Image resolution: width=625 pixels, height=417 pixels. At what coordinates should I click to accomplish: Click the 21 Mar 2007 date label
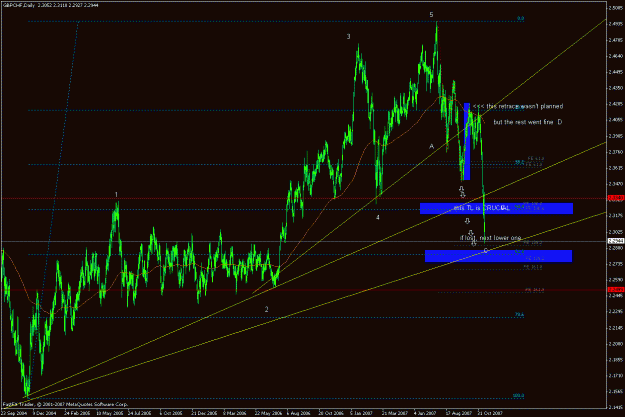[x=395, y=413]
